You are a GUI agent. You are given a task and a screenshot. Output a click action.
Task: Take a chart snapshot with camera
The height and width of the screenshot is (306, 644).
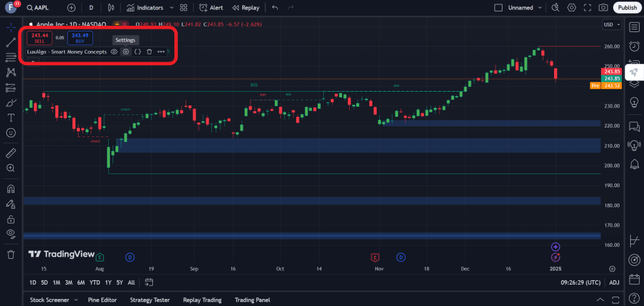tap(603, 8)
